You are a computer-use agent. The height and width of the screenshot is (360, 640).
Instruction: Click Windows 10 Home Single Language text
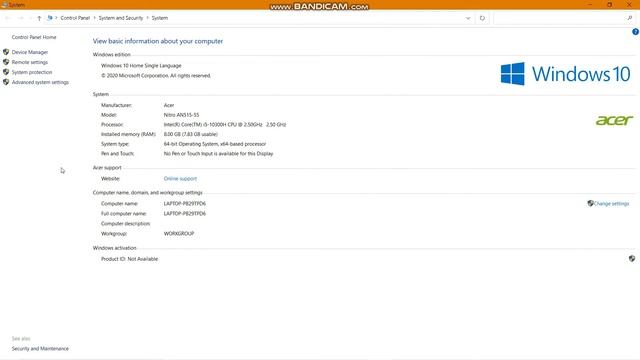point(141,65)
